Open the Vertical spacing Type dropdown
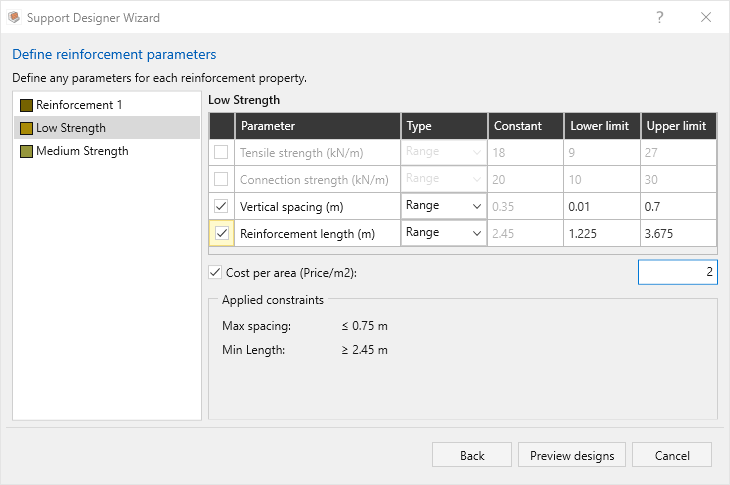 pos(444,206)
